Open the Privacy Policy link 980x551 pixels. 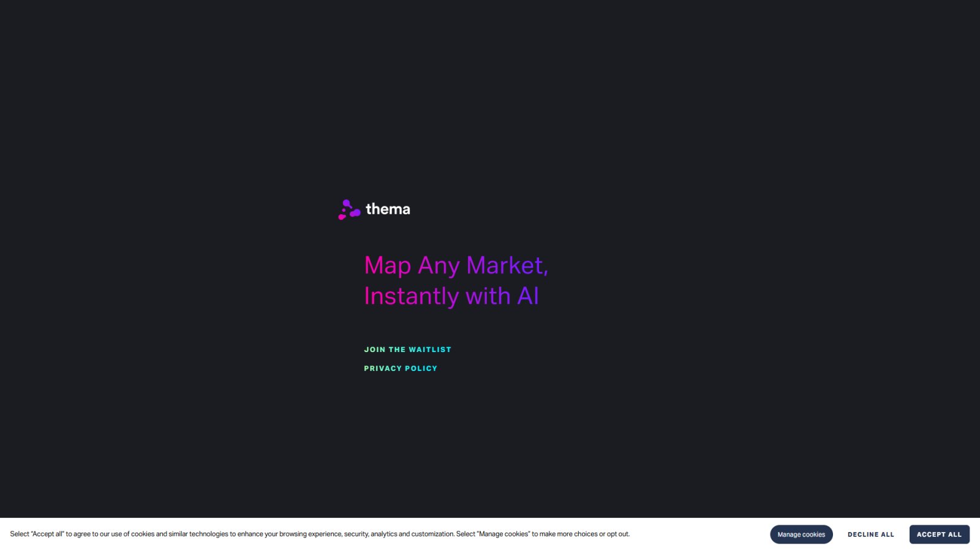pos(401,369)
